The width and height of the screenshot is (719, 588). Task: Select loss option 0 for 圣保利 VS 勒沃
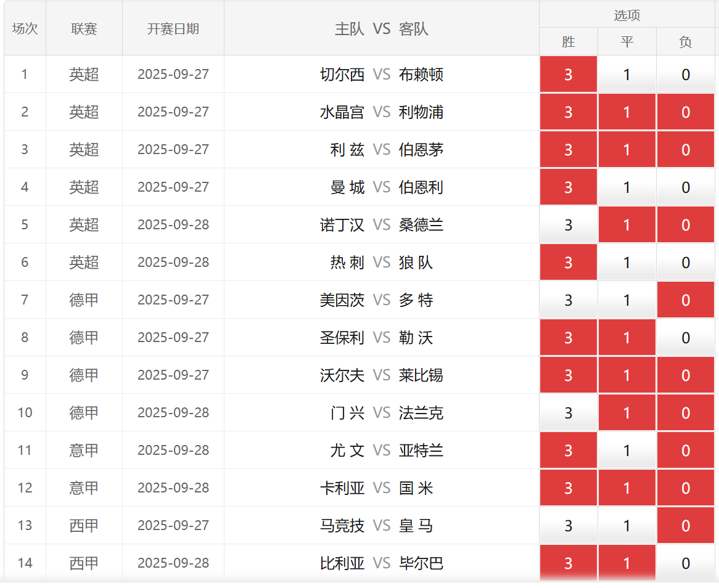tap(685, 338)
